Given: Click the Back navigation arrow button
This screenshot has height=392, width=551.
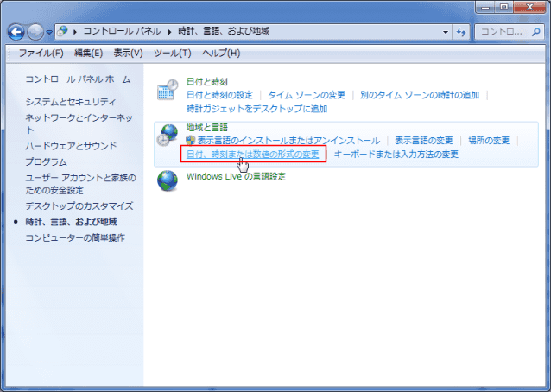Looking at the screenshot, I should (x=16, y=32).
